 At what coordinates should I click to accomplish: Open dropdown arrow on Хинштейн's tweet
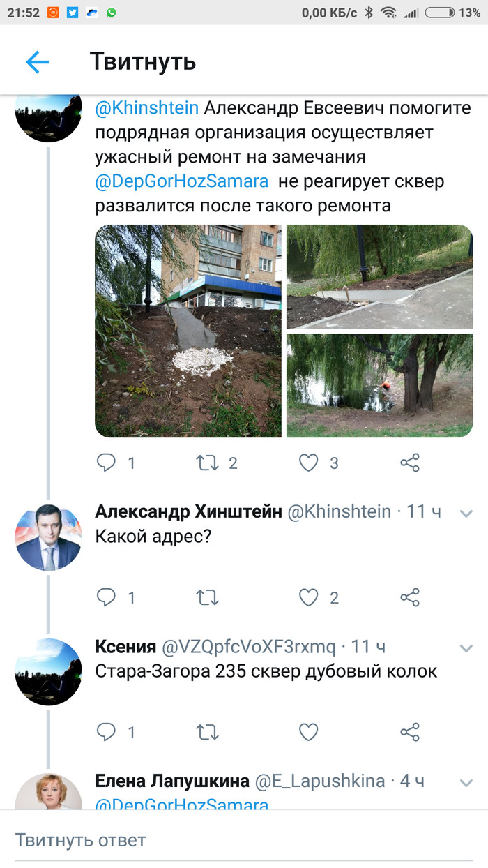[466, 514]
